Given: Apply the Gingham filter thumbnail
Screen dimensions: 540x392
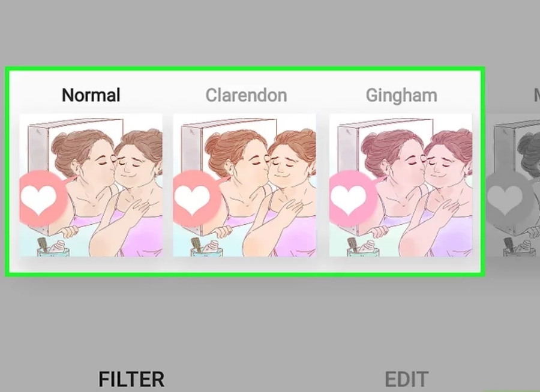Looking at the screenshot, I should pos(401,185).
